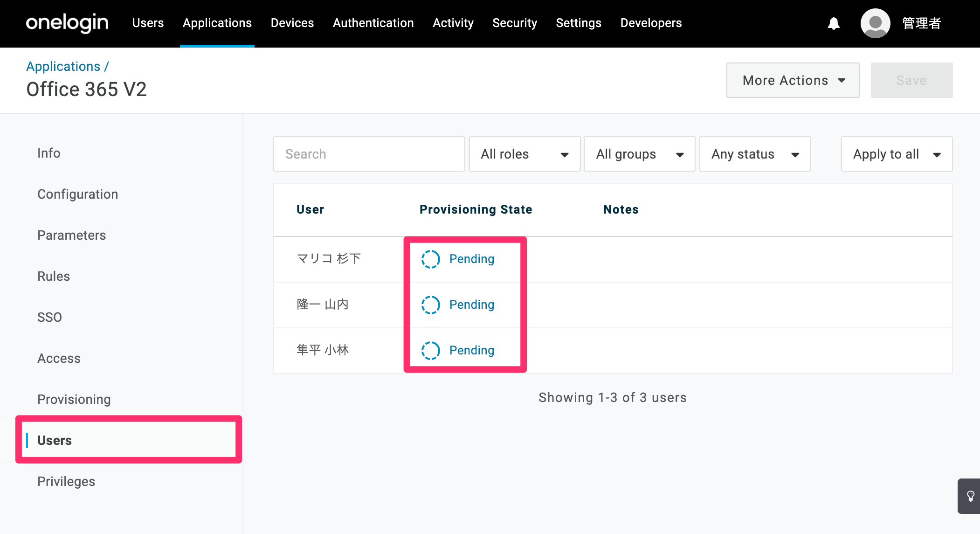Open the Settings menu
The height and width of the screenshot is (534, 980).
click(579, 23)
